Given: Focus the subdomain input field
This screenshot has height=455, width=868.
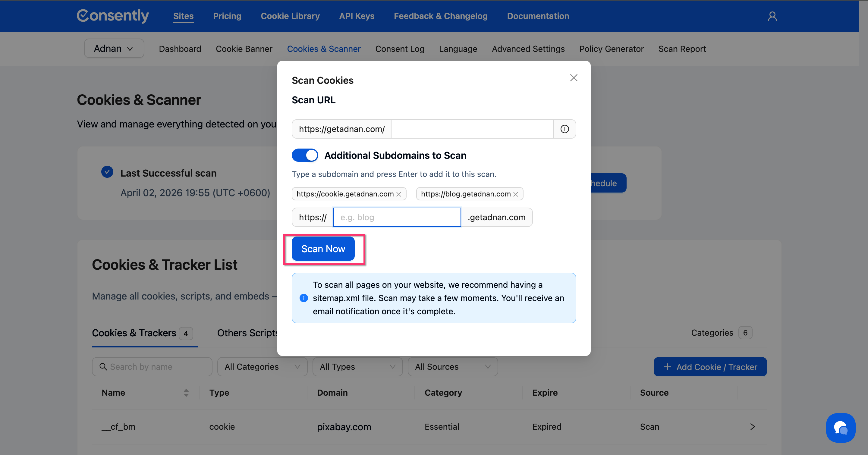Looking at the screenshot, I should click(x=397, y=217).
